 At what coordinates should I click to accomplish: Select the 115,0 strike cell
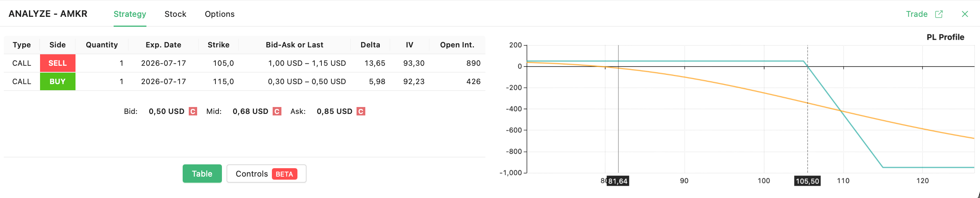(x=223, y=81)
